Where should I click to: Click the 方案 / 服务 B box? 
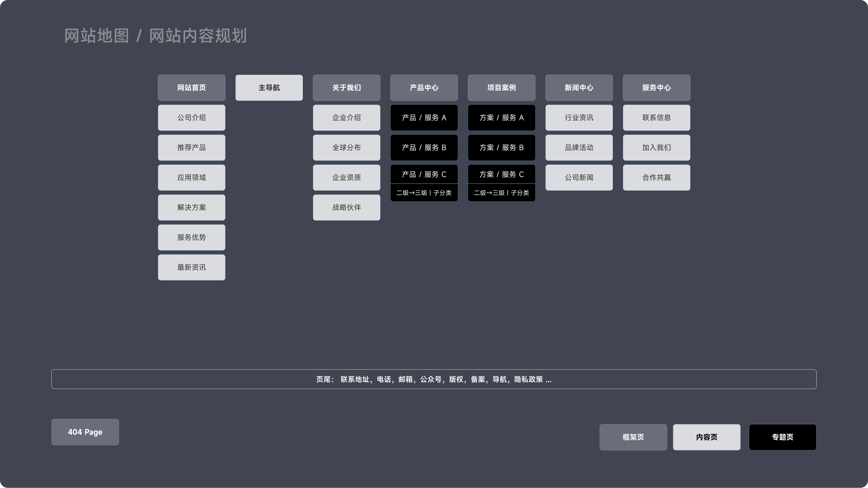(x=502, y=147)
